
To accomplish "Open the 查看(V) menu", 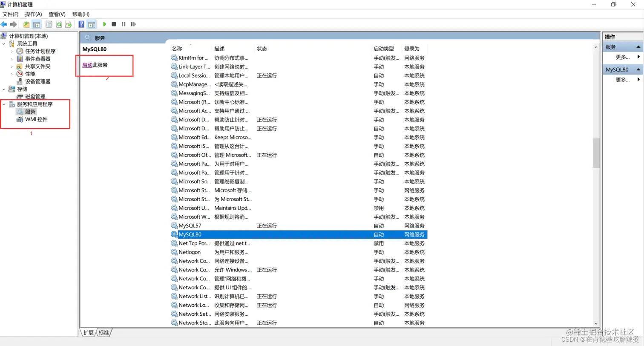I will click(x=57, y=14).
